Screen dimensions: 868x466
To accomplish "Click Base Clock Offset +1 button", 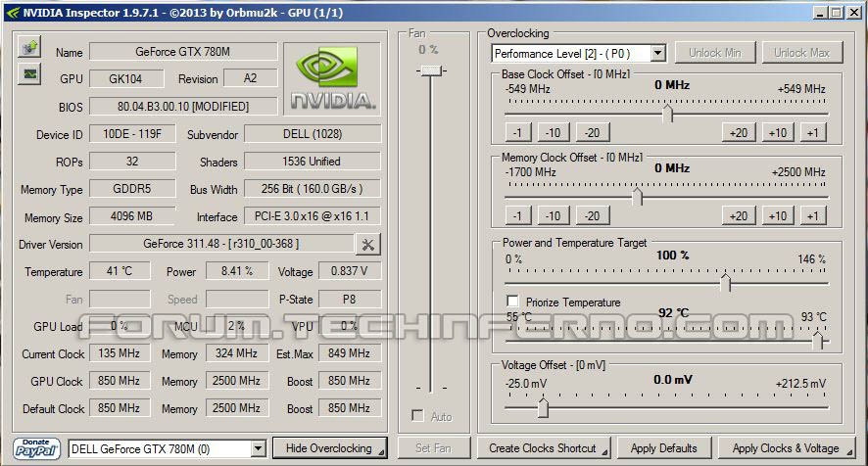I will [x=812, y=133].
